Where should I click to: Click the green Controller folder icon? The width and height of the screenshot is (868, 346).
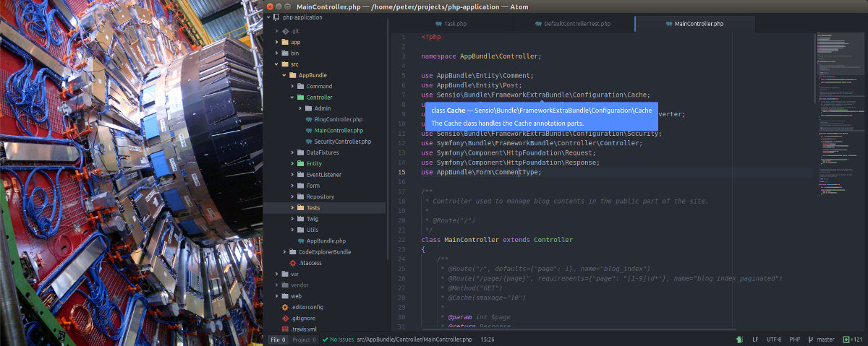(x=301, y=98)
